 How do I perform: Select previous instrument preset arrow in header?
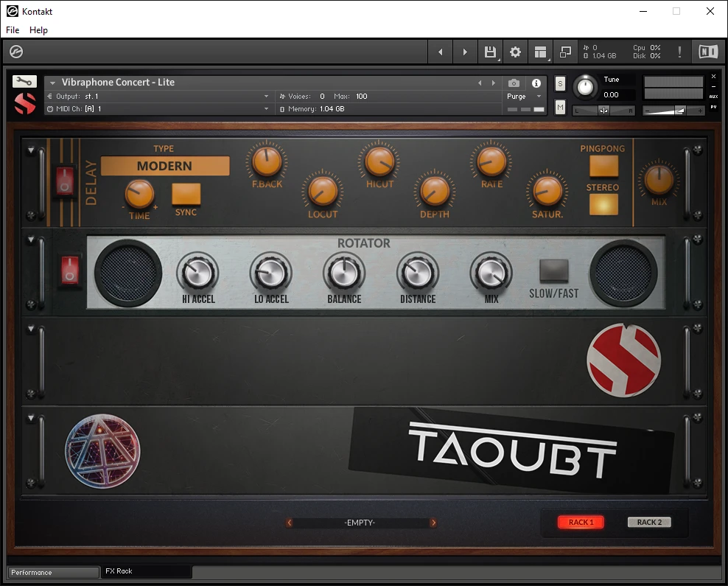click(480, 83)
